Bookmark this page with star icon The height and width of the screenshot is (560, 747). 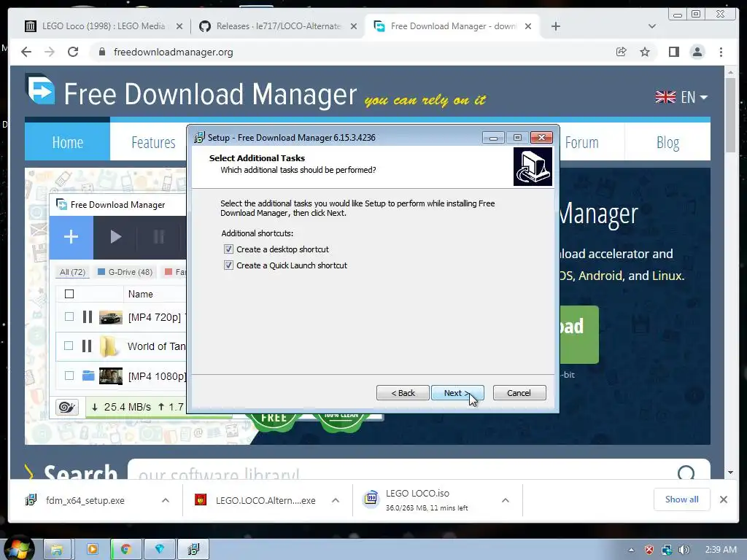(645, 52)
